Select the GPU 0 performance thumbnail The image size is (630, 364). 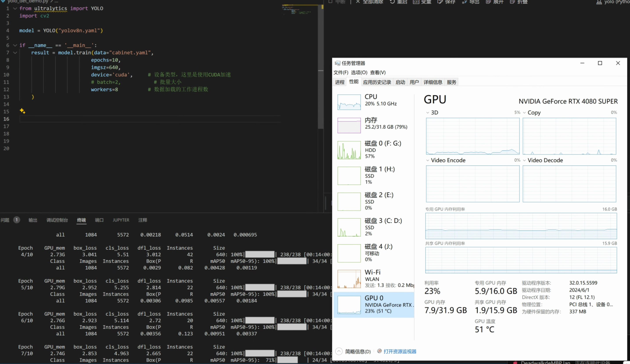pos(349,305)
